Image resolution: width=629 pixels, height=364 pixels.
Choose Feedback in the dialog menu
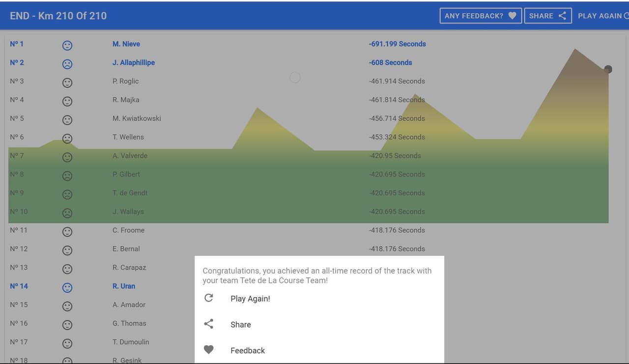(248, 350)
